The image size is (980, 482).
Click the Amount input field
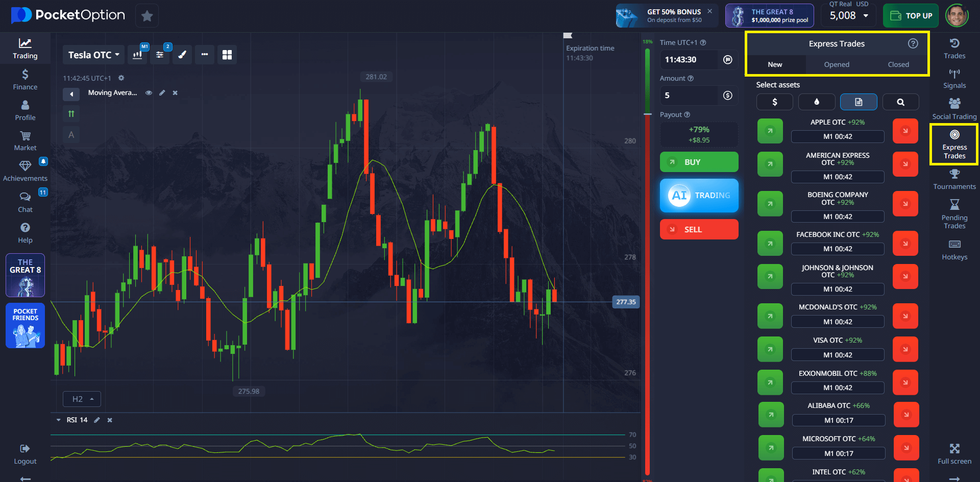[x=689, y=95]
